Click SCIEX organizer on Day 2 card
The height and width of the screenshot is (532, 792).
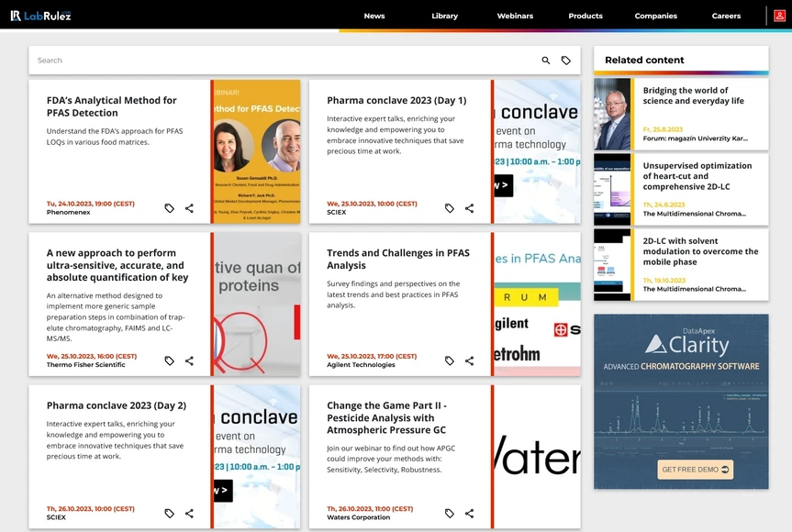[x=56, y=517]
